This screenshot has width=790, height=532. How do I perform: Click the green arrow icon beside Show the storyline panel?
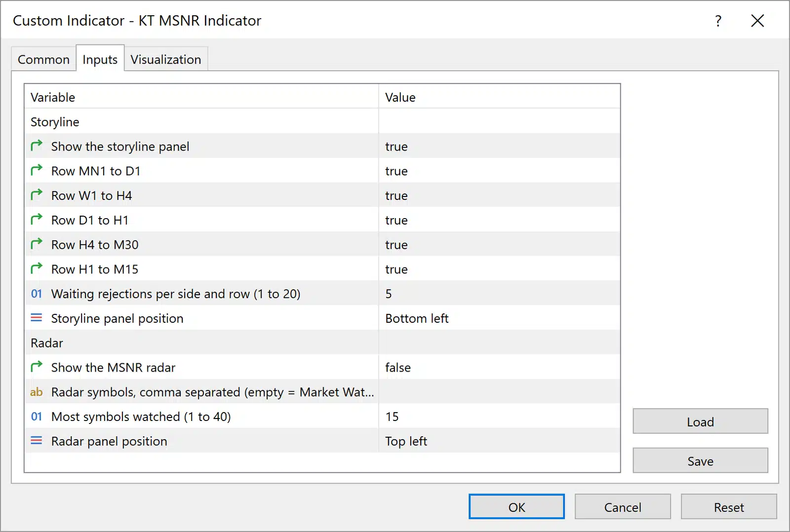click(x=37, y=146)
